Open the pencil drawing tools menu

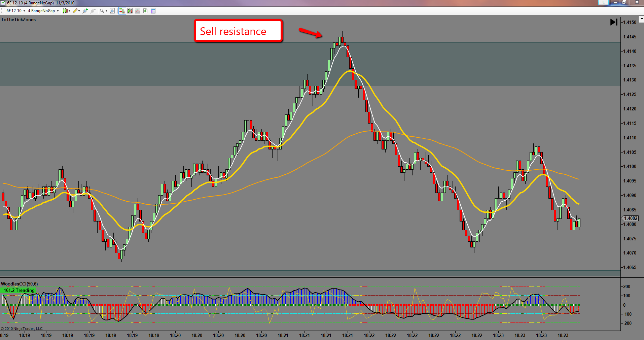point(76,11)
